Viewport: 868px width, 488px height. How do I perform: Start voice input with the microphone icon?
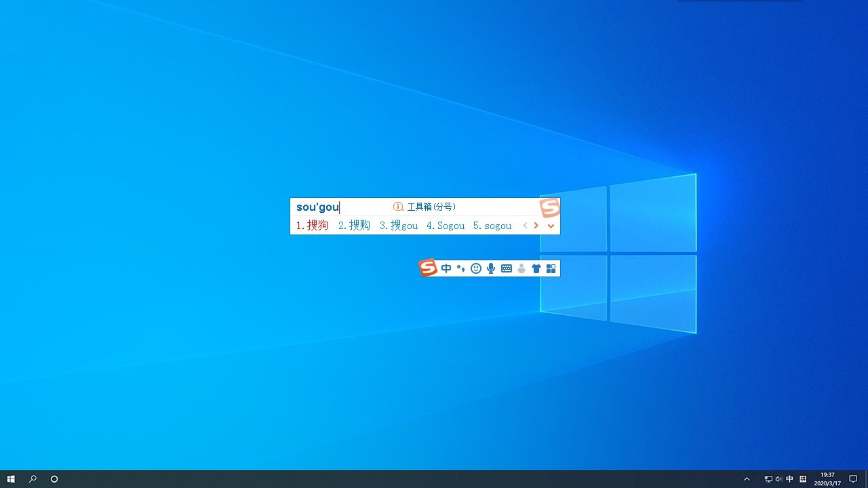click(x=491, y=268)
